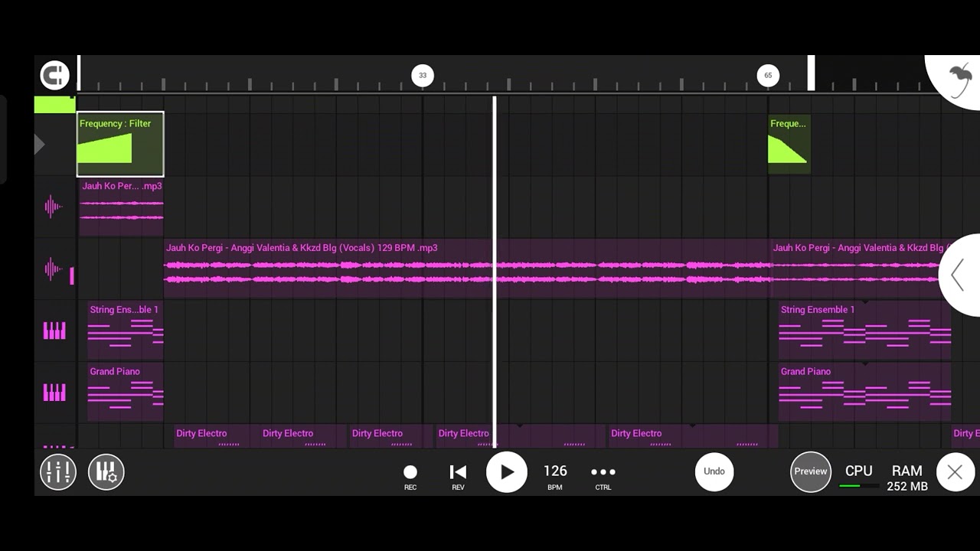Image resolution: width=980 pixels, height=551 pixels.
Task: Open the mixer faders panel
Action: [58, 472]
